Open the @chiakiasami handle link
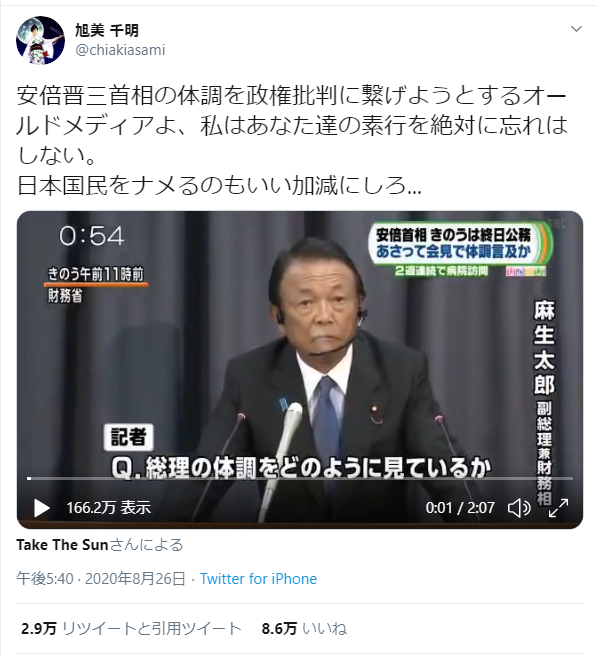Image resolution: width=597 pixels, height=656 pixels. (x=120, y=50)
